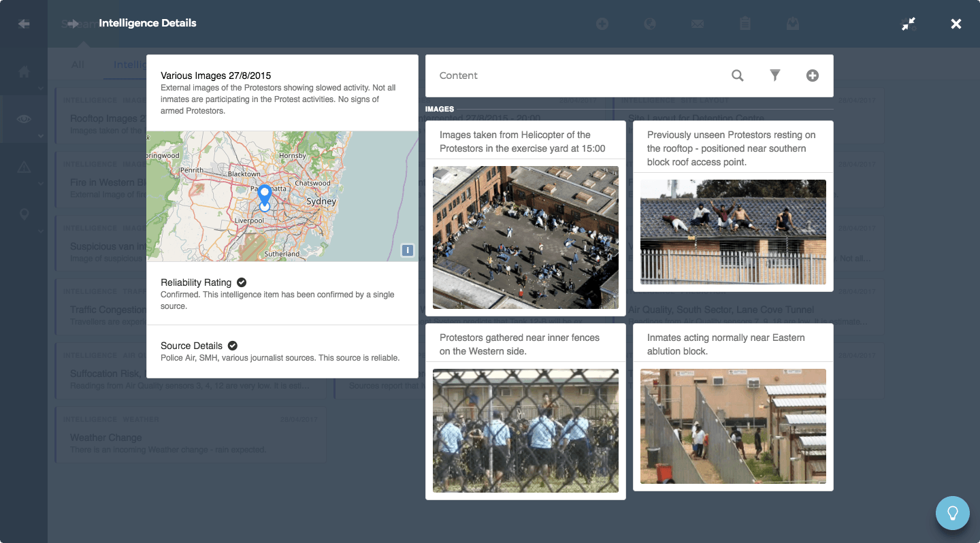Open the rooftop Protestors image thumbnail
Viewport: 980px width, 543px height.
733,232
